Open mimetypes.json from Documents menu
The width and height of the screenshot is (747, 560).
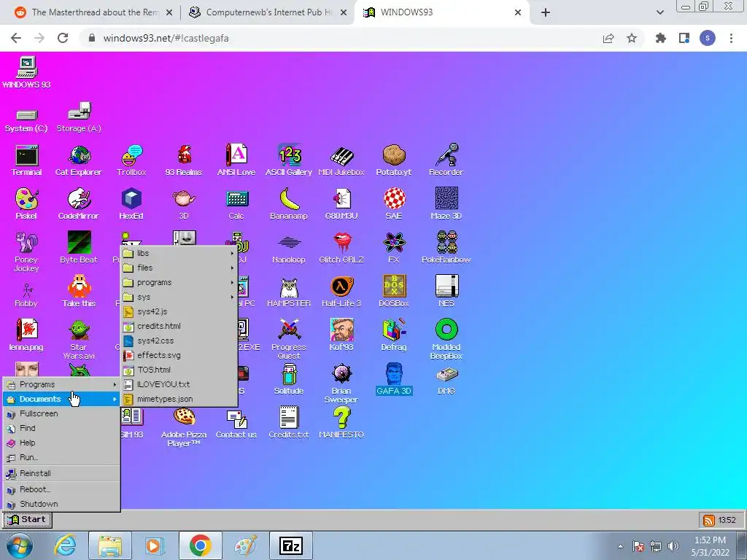pos(179,399)
